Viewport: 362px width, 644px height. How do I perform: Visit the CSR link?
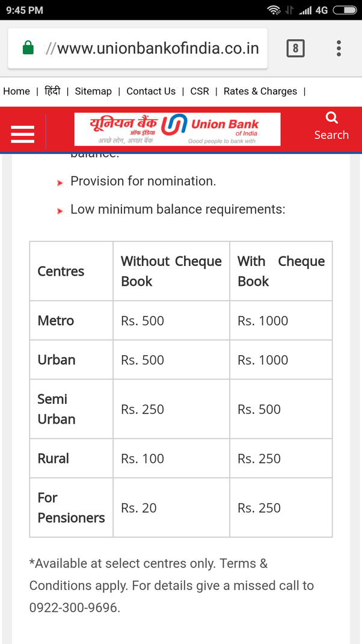tap(200, 91)
